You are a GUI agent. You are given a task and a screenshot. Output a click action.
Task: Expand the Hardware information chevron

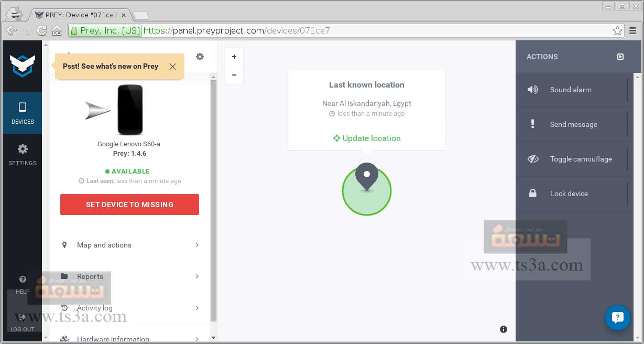197,339
